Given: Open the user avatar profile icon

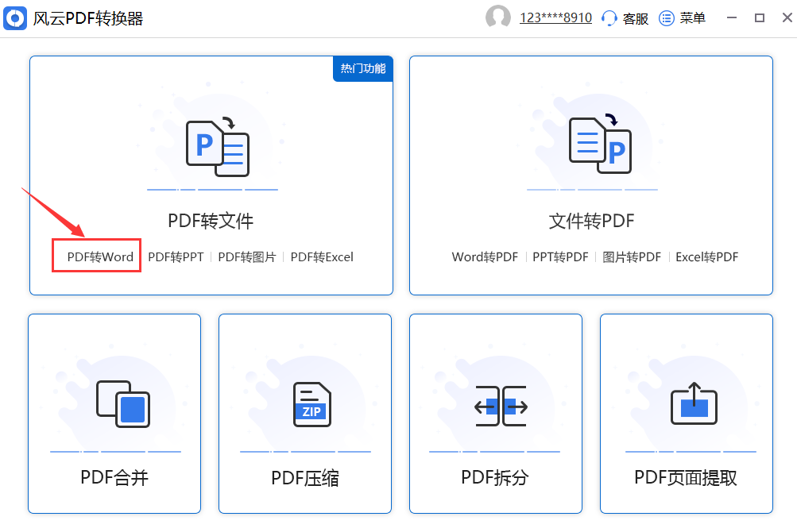Looking at the screenshot, I should [498, 17].
